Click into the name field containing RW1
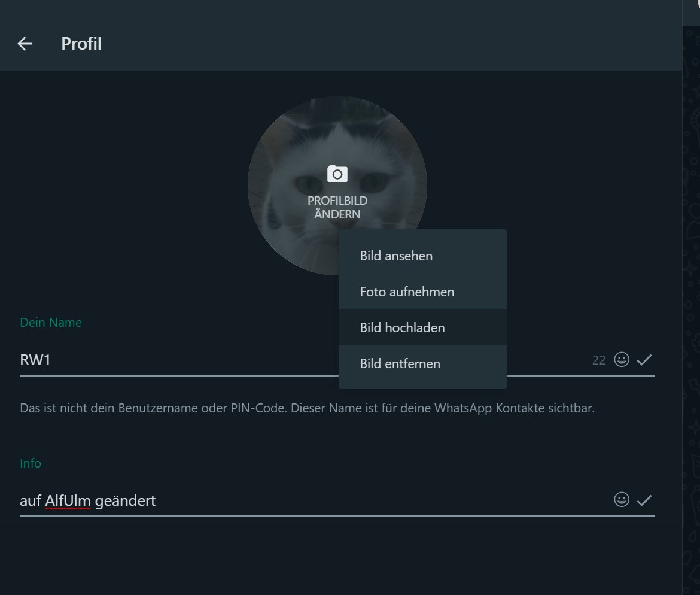This screenshot has width=700, height=595. [178, 360]
